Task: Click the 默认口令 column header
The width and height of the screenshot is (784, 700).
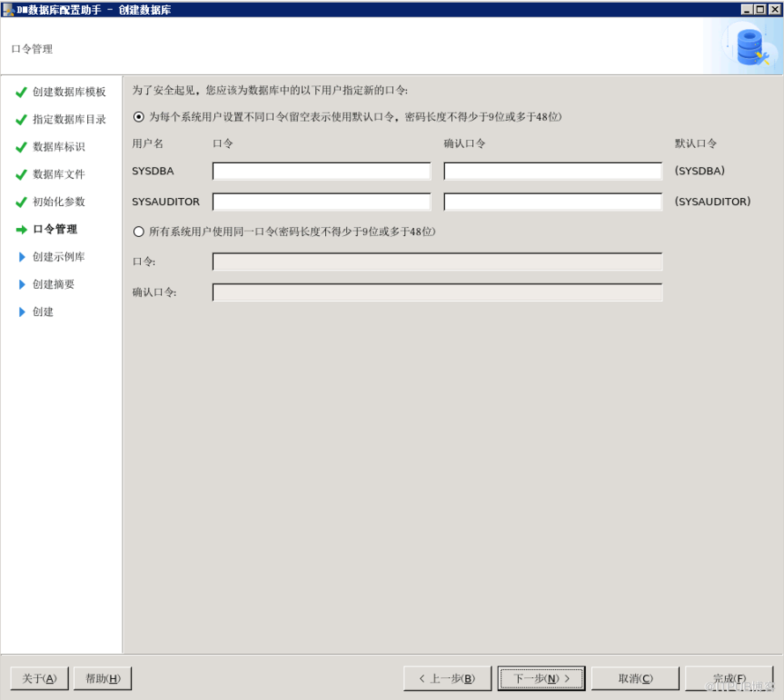Action: [x=696, y=144]
